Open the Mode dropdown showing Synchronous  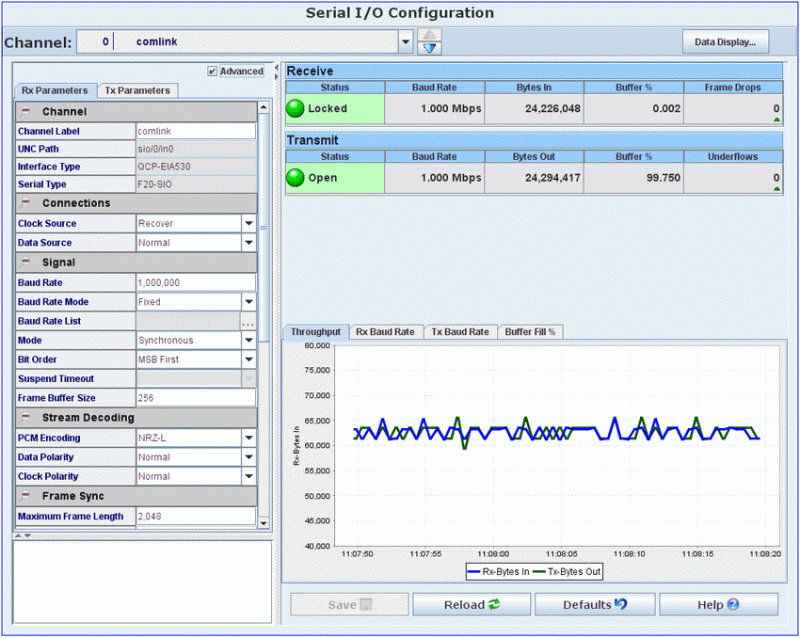(x=250, y=340)
